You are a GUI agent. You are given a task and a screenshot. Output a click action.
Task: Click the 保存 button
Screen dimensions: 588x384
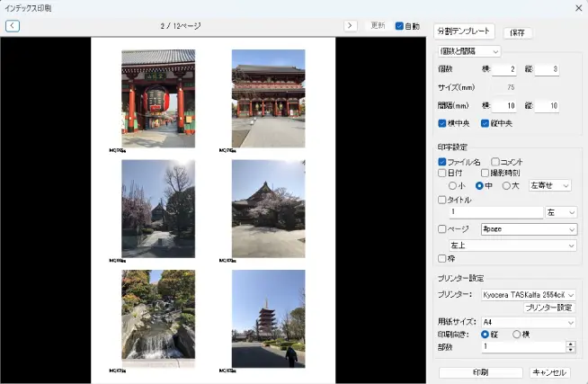(x=518, y=33)
